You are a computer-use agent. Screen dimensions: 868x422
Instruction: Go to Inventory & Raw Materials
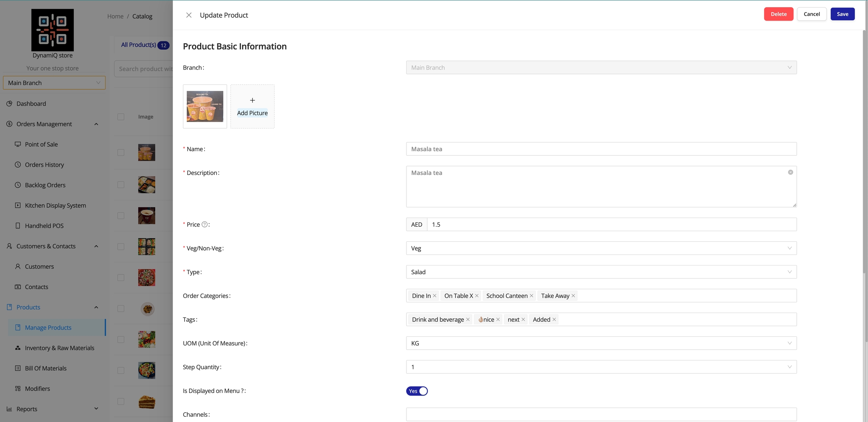[60, 348]
